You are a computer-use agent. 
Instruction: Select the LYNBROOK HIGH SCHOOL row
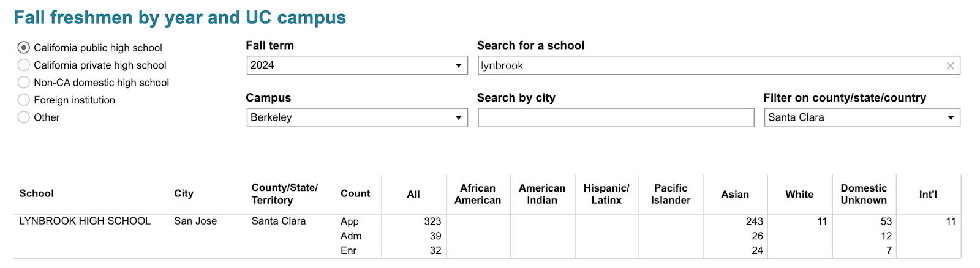[x=85, y=221]
